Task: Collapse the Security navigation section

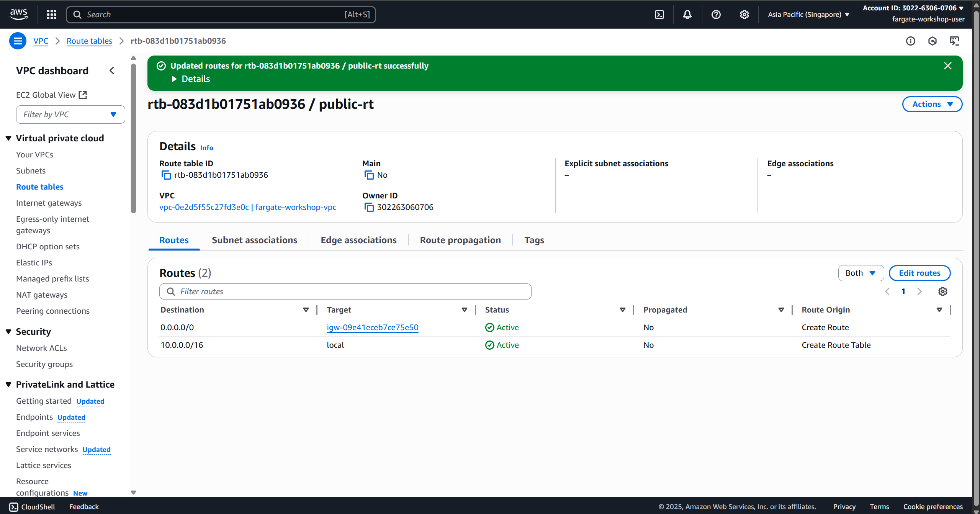Action: (8, 332)
